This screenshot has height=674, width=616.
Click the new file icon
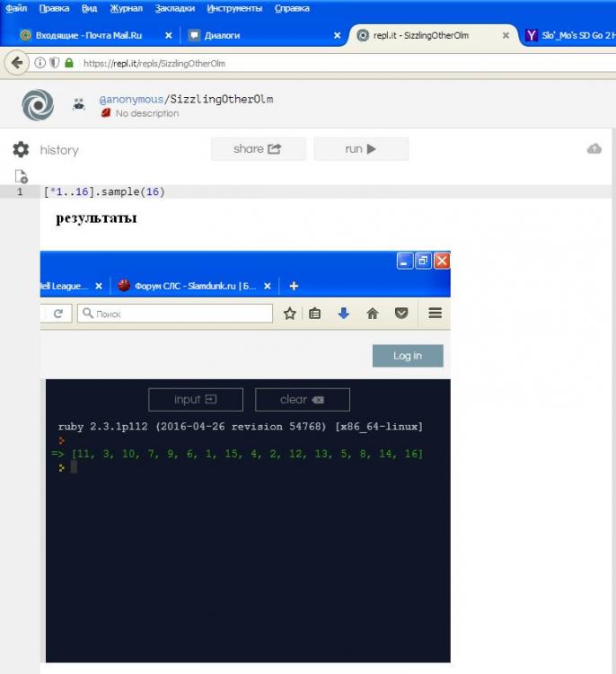21,176
